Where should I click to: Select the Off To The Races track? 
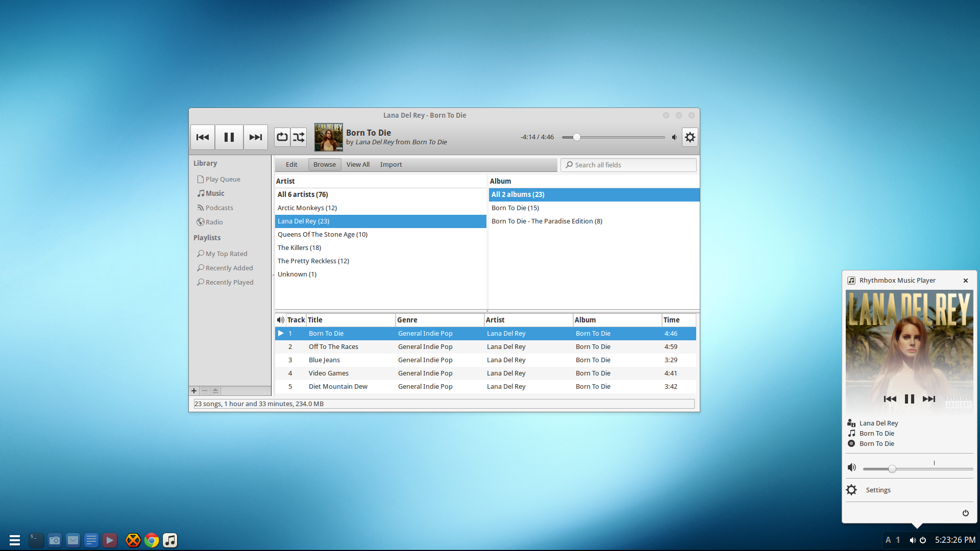point(485,346)
